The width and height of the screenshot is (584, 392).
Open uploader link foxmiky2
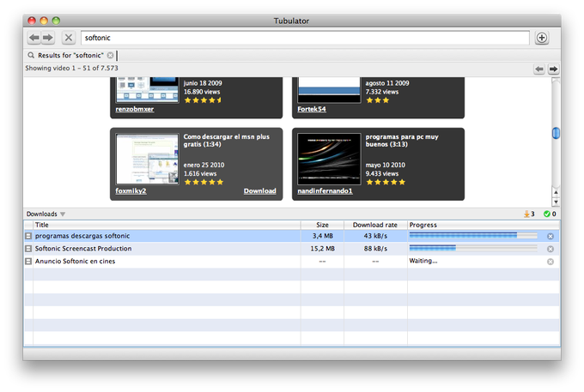tap(131, 190)
